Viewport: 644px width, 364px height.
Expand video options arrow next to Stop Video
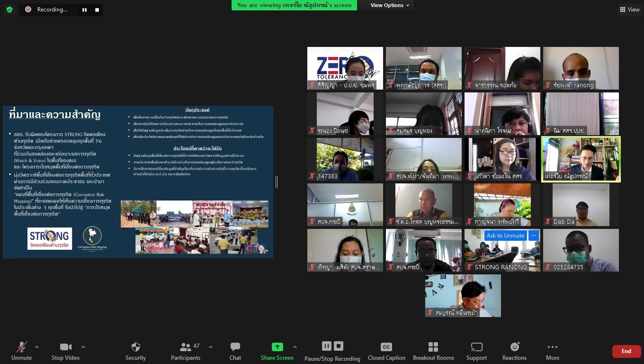coord(83,347)
